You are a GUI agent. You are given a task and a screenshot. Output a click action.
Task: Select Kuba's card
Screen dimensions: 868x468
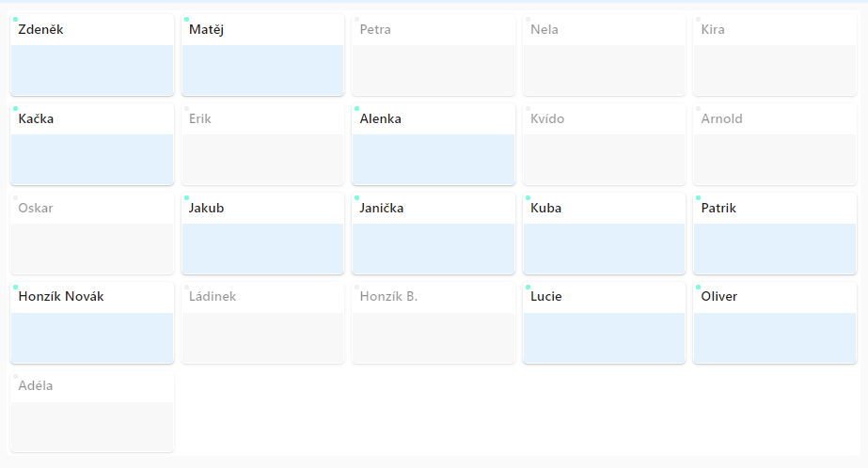pyautogui.click(x=604, y=234)
